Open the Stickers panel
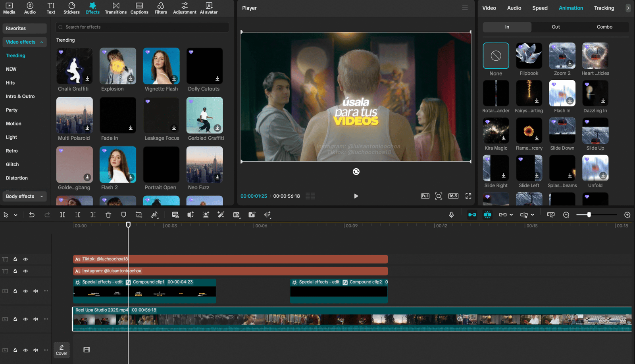 tap(71, 8)
